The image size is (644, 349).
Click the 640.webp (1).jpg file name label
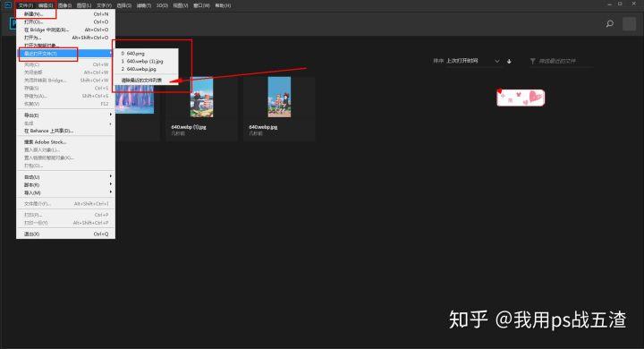(x=189, y=127)
